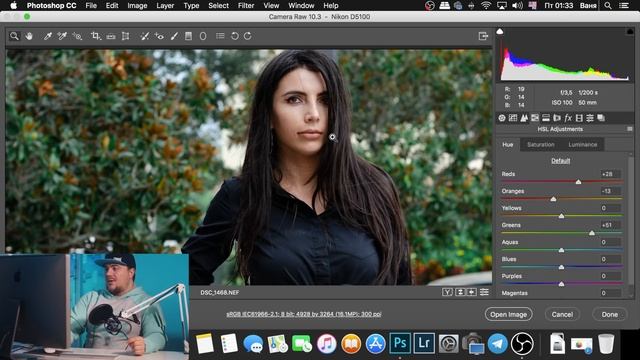Click the Purples hue slider handle
Screen dimensions: 640x360
[561, 284]
